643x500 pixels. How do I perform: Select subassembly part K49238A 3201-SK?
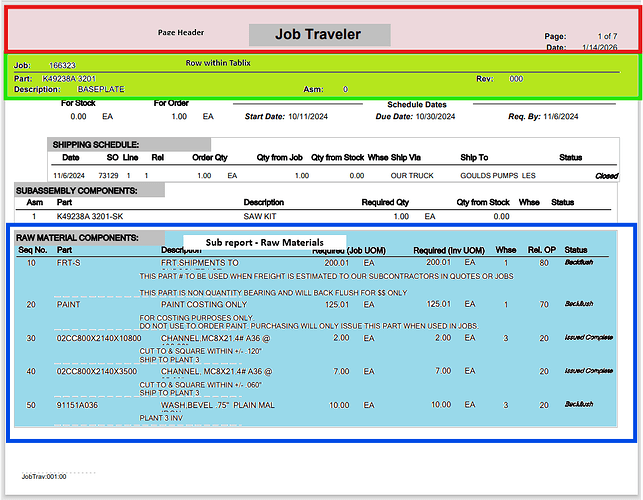(x=90, y=217)
